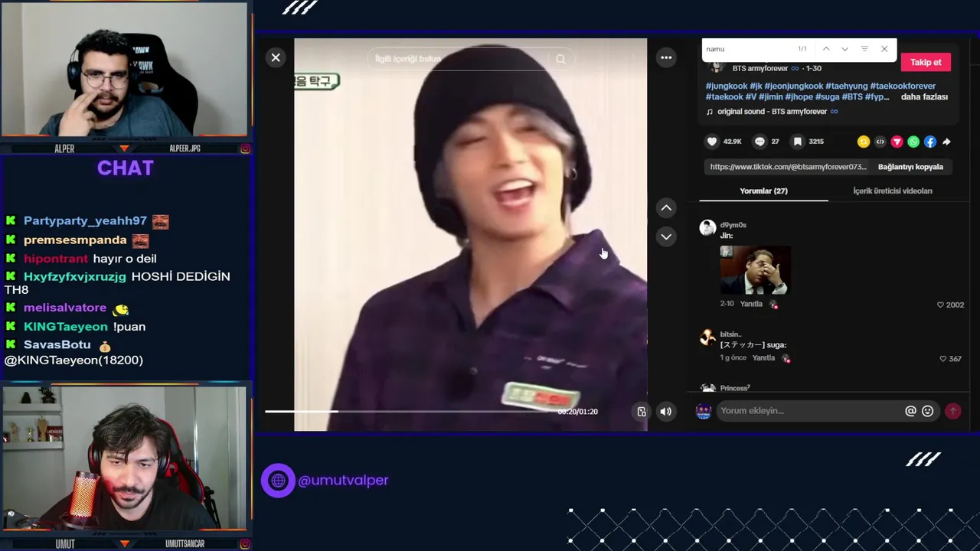Open Princess⁷ username link
980x551 pixels.
(x=735, y=389)
